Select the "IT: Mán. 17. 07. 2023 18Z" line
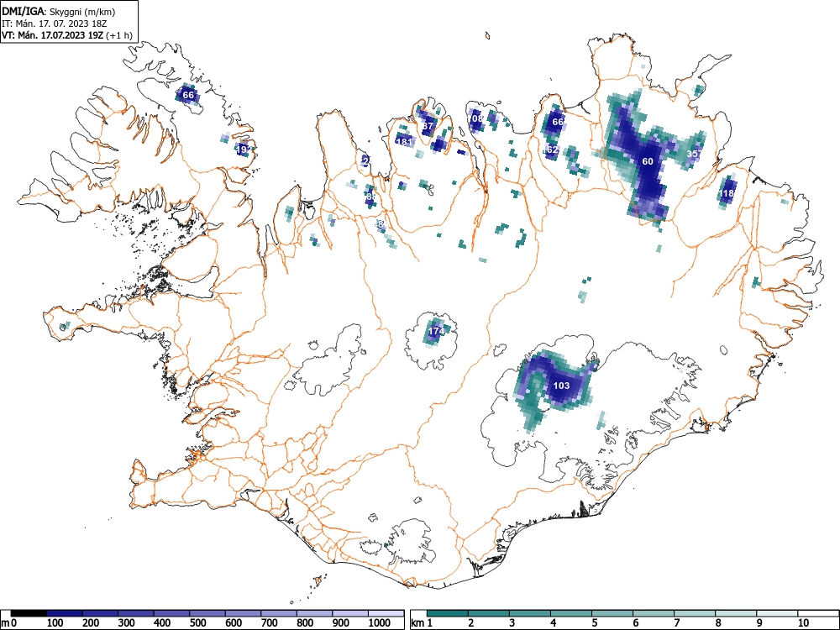 [x=55, y=24]
